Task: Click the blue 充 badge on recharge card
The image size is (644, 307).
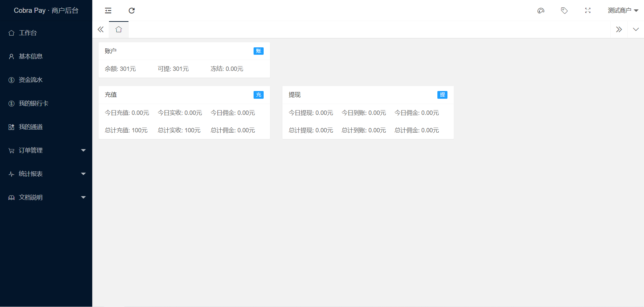Action: 258,95
